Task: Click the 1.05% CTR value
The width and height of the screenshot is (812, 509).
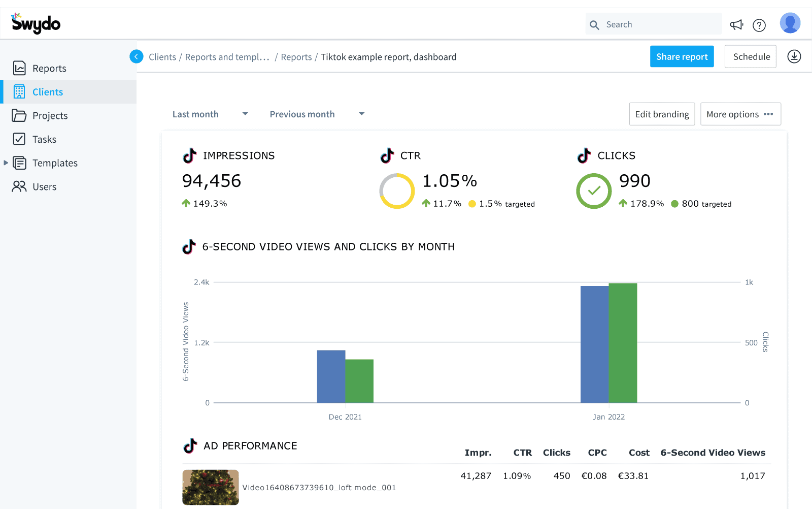Action: [x=450, y=181]
